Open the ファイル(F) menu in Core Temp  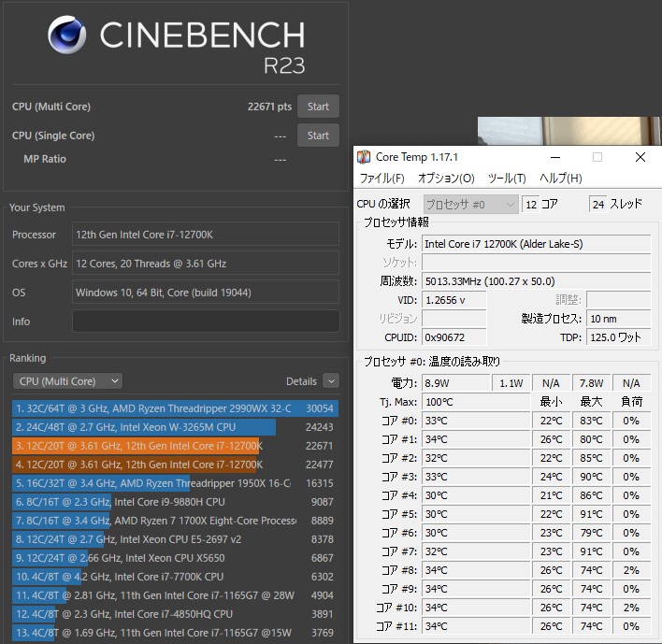click(381, 179)
